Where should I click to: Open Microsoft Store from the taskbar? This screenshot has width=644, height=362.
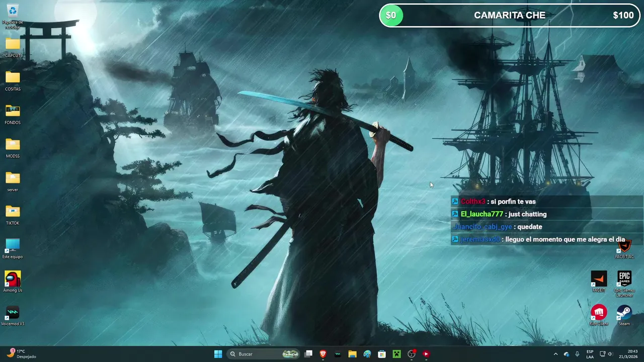click(382, 354)
